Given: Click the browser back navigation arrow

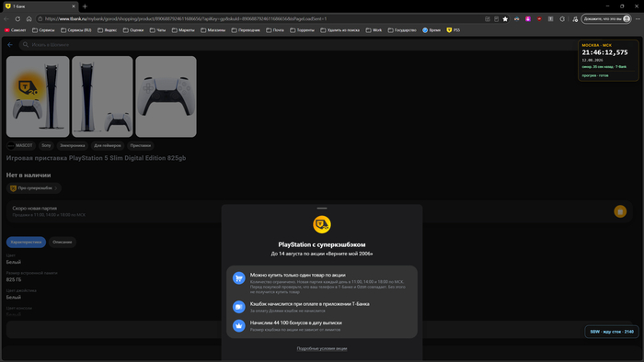Looking at the screenshot, I should tap(6, 19).
